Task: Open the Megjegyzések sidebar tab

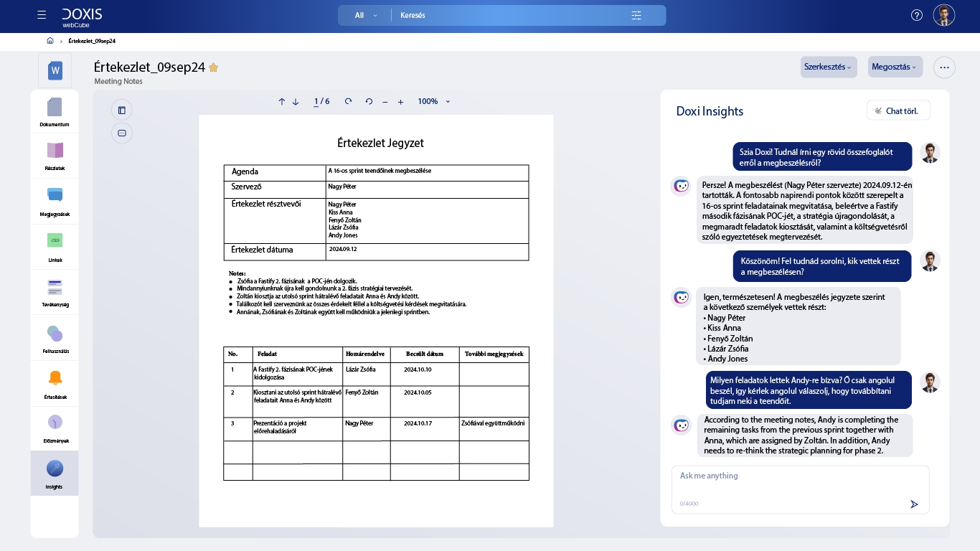Action: pos(55,202)
